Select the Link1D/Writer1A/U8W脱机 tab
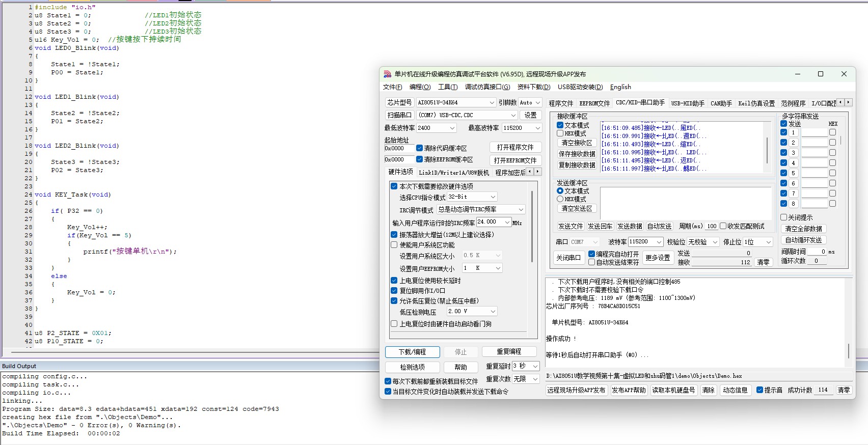Image resolution: width=868 pixels, height=445 pixels. click(454, 173)
